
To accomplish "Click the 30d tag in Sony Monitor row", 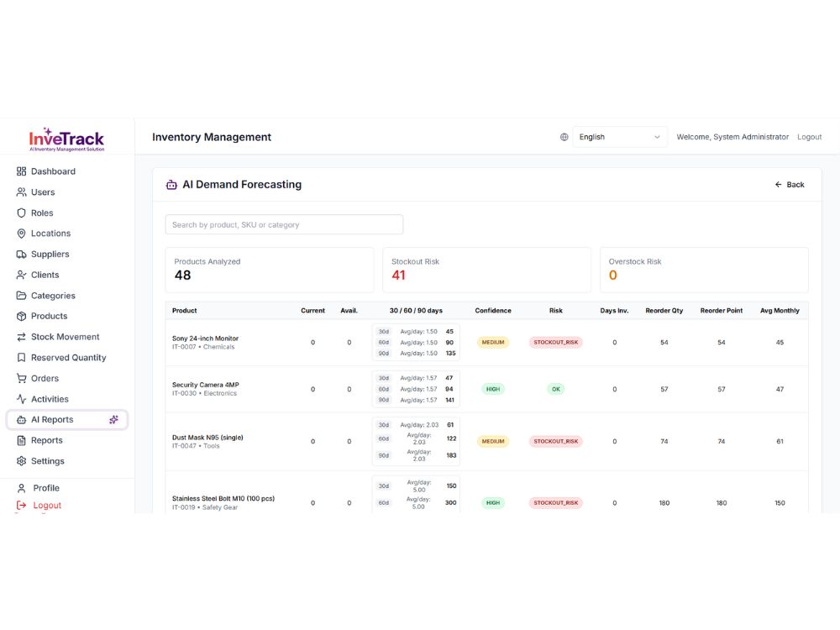I will tap(384, 332).
